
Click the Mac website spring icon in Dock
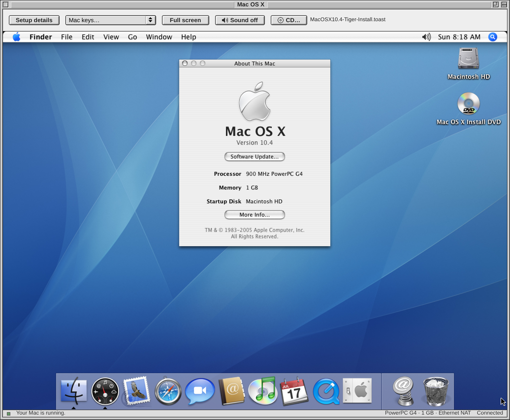click(403, 391)
